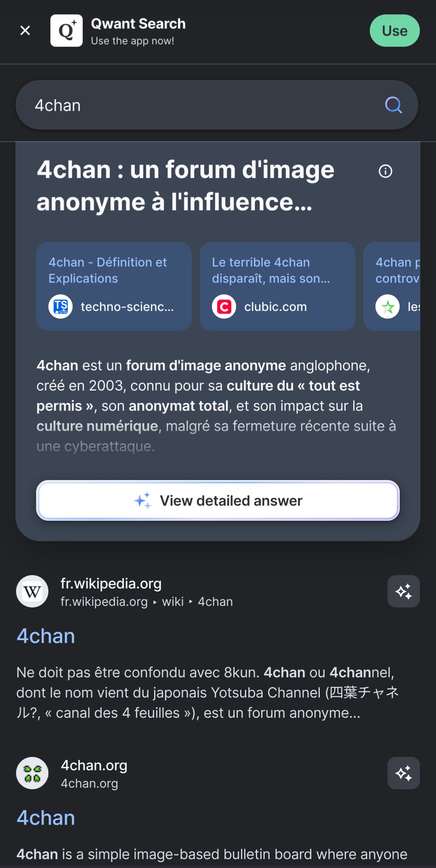436x868 pixels.
Task: Open the partially visible third source card
Action: pyautogui.click(x=392, y=286)
